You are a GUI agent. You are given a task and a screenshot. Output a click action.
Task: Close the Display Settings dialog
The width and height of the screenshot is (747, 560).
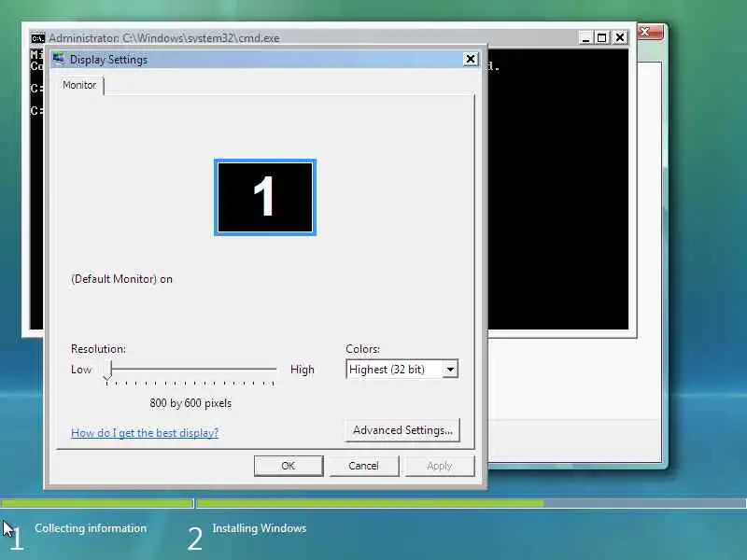tap(471, 59)
